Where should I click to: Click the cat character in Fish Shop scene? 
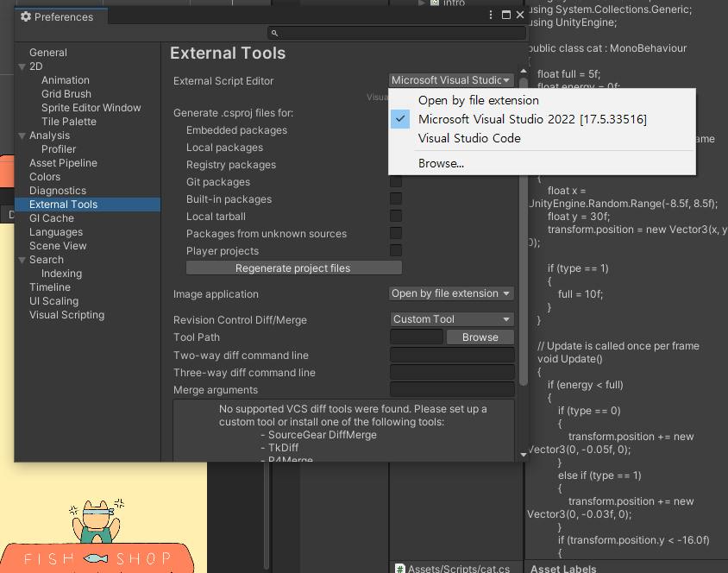tap(97, 521)
